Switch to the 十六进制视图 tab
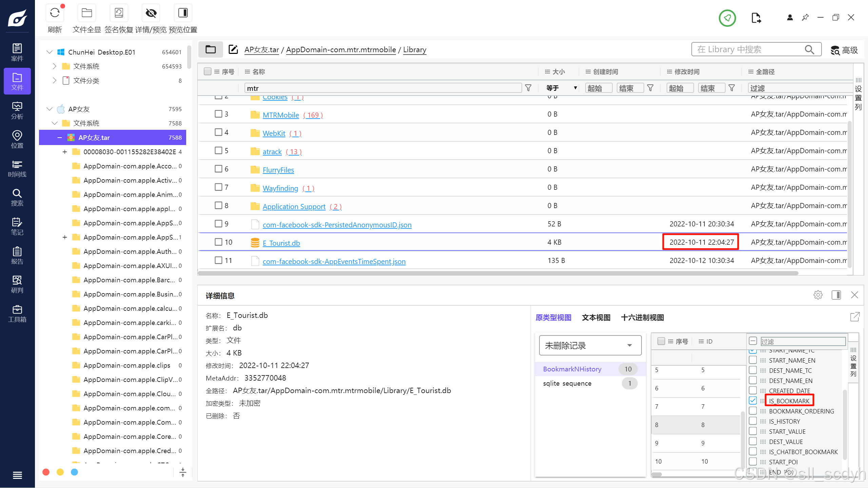868x488 pixels. pyautogui.click(x=642, y=318)
